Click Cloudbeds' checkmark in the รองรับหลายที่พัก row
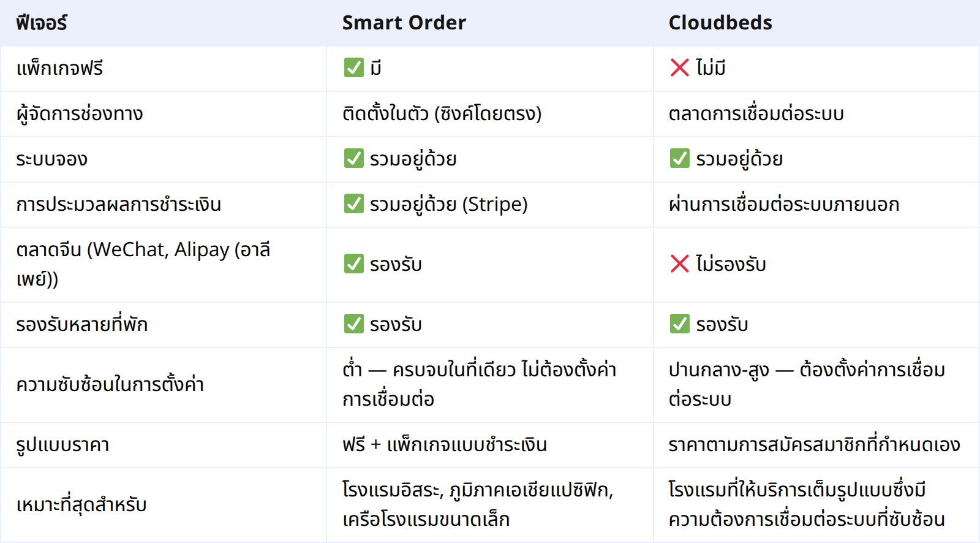980x543 pixels. pyautogui.click(x=680, y=324)
